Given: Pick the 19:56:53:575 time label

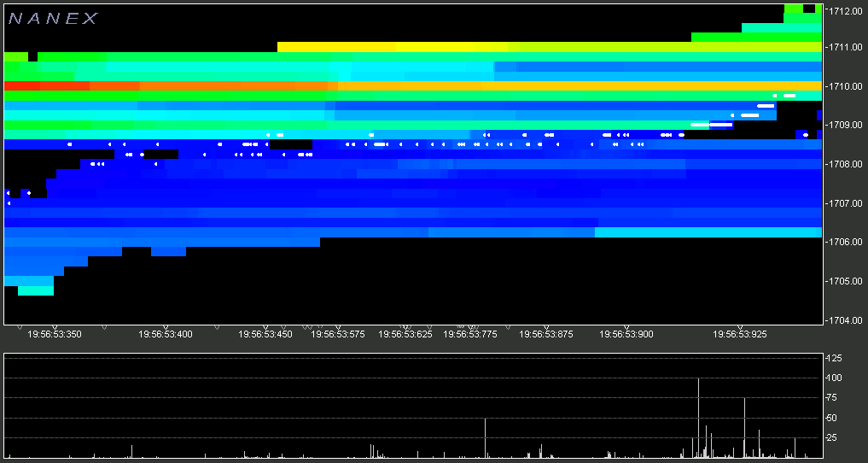Looking at the screenshot, I should [x=338, y=335].
